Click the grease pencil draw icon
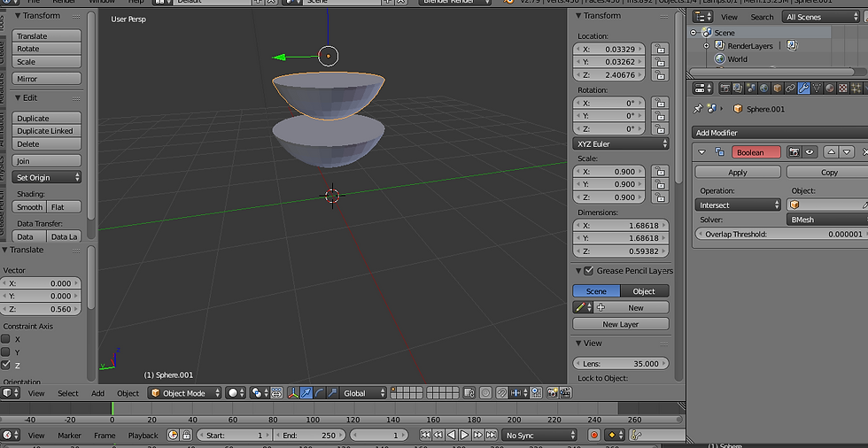The height and width of the screenshot is (448, 868). pos(580,307)
